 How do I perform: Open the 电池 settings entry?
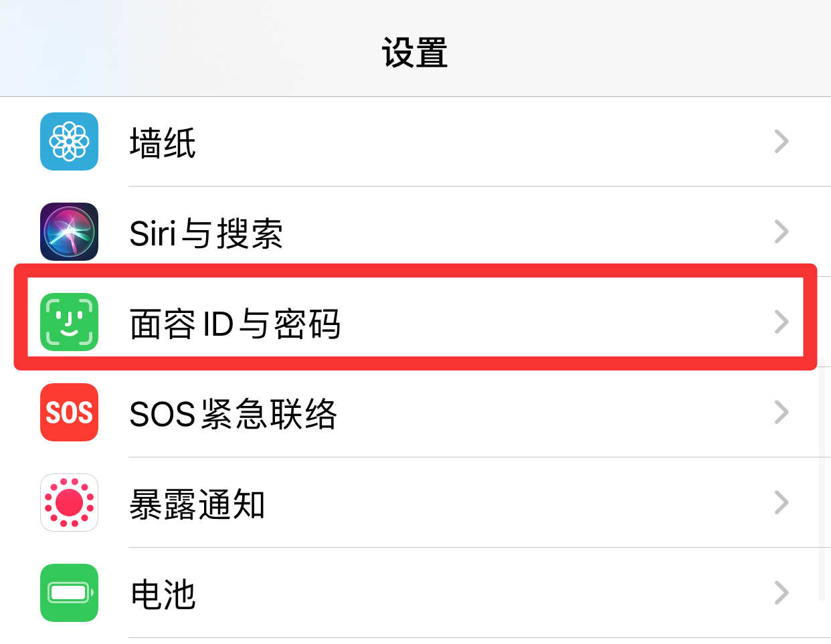coord(415,593)
